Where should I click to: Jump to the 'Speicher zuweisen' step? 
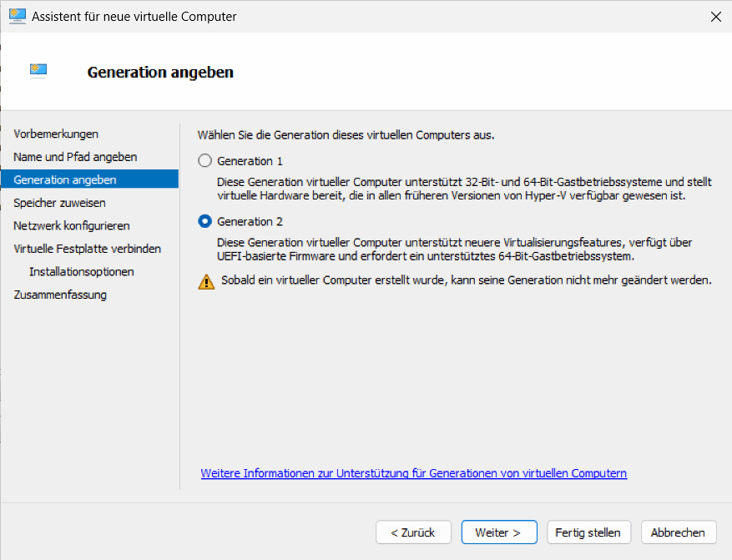63,202
